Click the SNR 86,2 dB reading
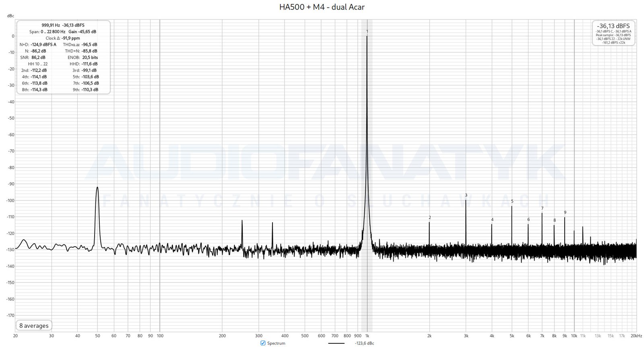The width and height of the screenshot is (644, 347). [x=38, y=58]
